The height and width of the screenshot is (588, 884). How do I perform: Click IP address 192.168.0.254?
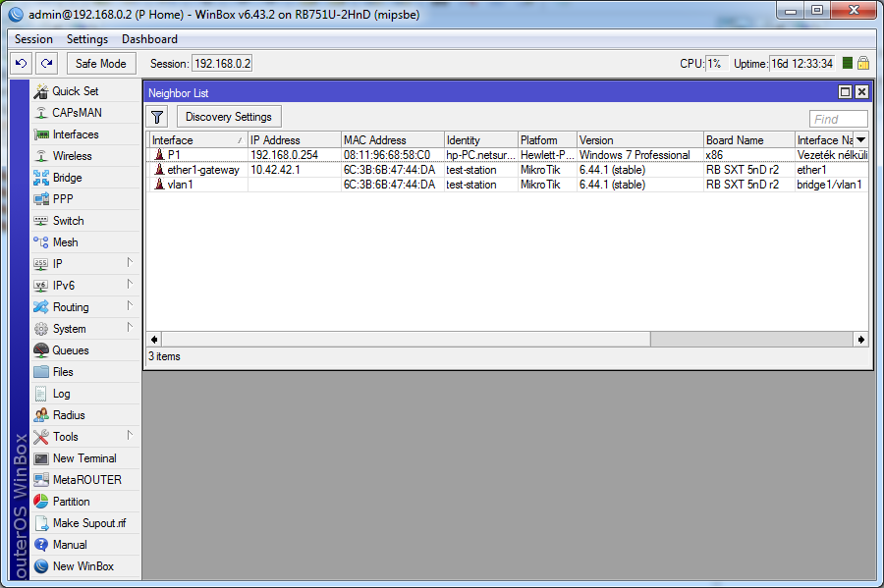[x=284, y=155]
